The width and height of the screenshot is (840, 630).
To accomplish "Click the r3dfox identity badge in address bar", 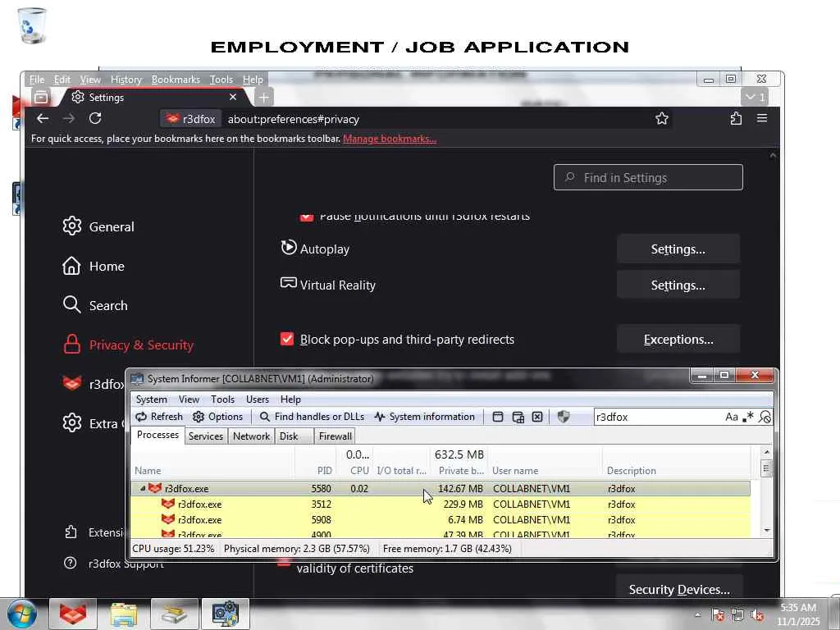I will click(x=190, y=119).
